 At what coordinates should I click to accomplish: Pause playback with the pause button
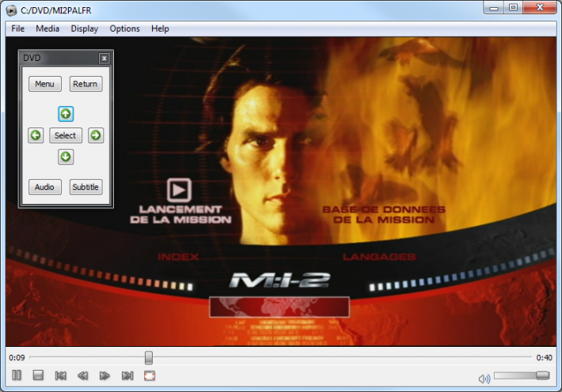click(17, 375)
